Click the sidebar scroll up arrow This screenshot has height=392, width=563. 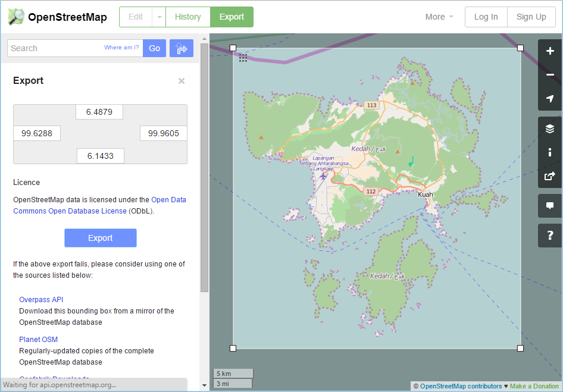coord(204,39)
